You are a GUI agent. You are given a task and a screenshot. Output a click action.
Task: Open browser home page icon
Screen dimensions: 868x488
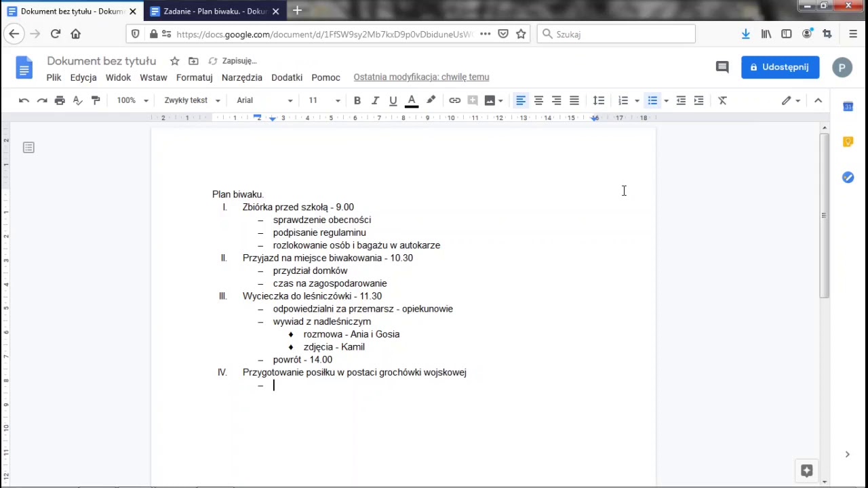76,34
